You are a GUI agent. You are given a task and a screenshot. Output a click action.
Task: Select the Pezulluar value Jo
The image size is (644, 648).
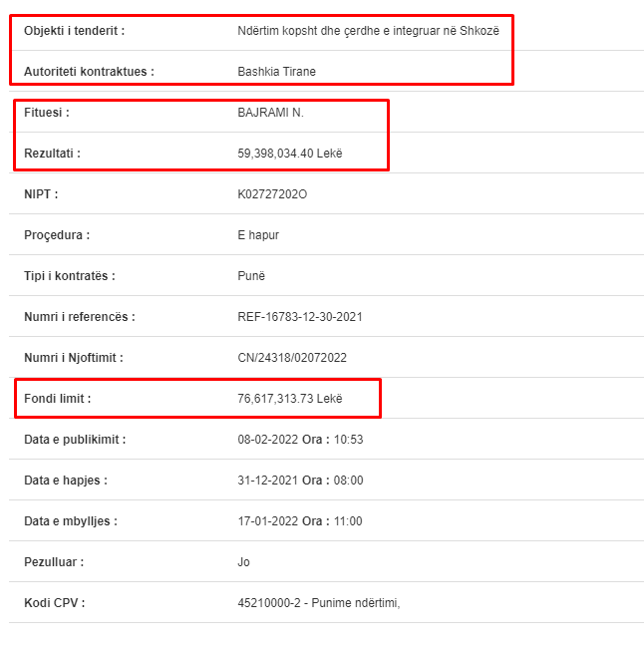click(x=243, y=562)
